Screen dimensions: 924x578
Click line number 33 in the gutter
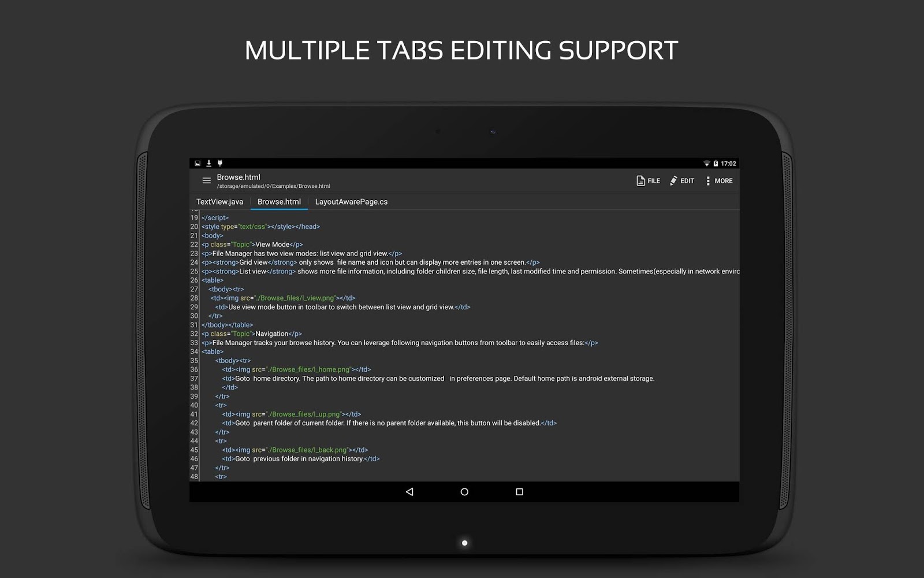pos(193,342)
